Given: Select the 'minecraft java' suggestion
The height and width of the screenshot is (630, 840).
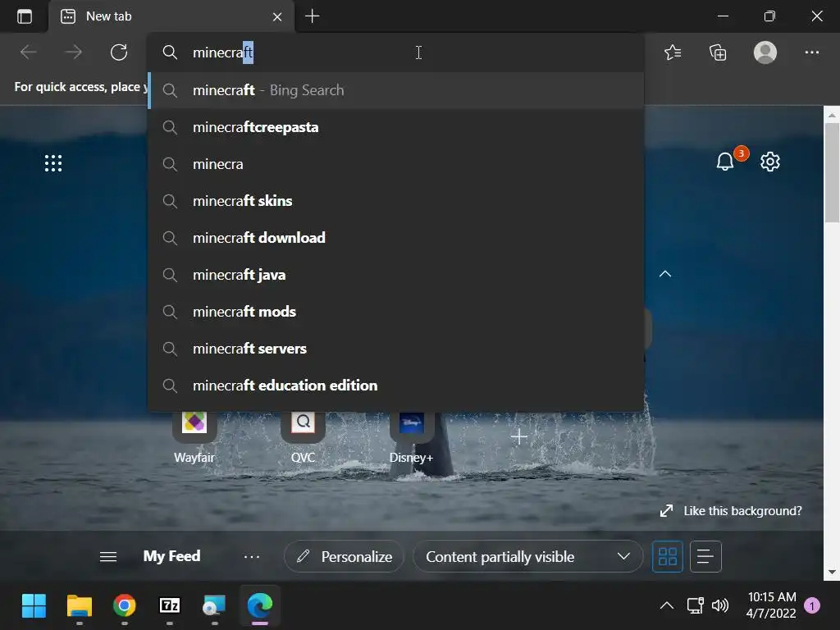Looking at the screenshot, I should pyautogui.click(x=395, y=275).
